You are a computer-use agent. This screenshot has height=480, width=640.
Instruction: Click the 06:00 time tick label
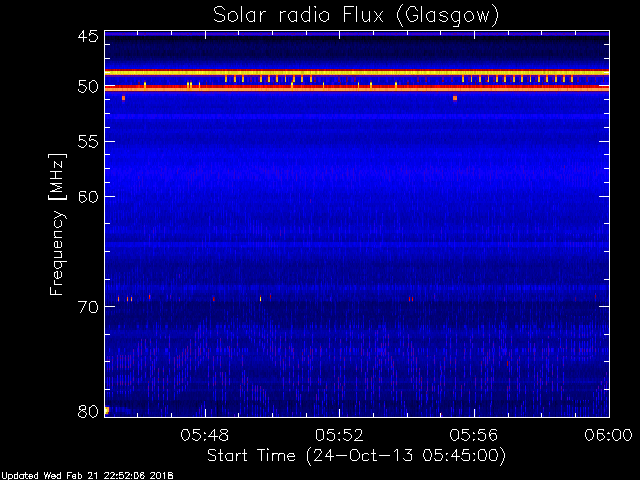(609, 435)
